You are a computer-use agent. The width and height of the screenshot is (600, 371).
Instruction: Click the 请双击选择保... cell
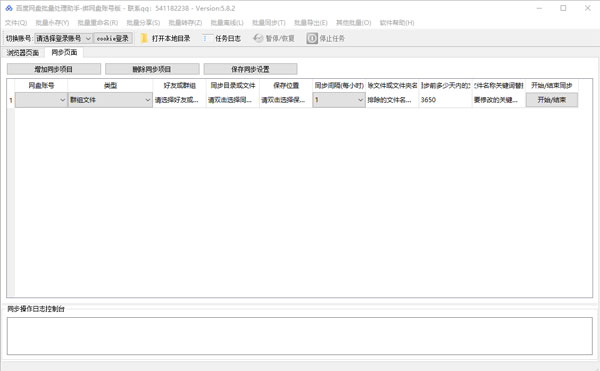[286, 100]
